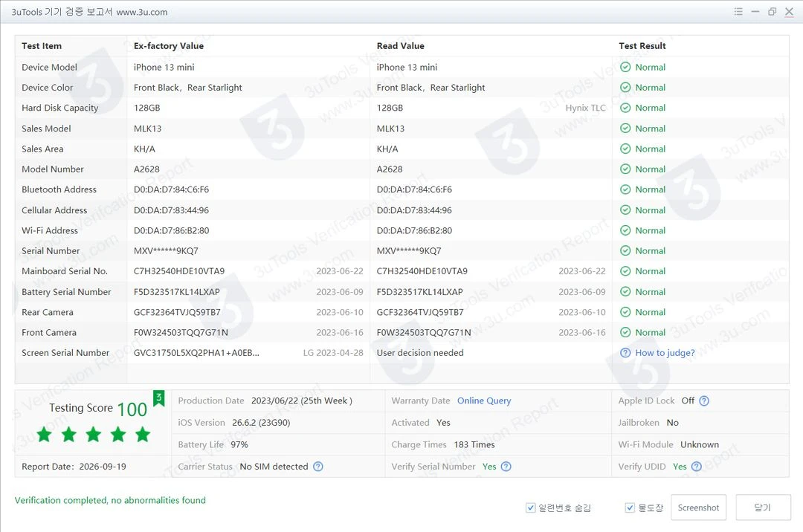Viewport: 803px width, 532px height.
Task: Click the green 3uTools badge beside Testing Score
Action: click(x=159, y=398)
